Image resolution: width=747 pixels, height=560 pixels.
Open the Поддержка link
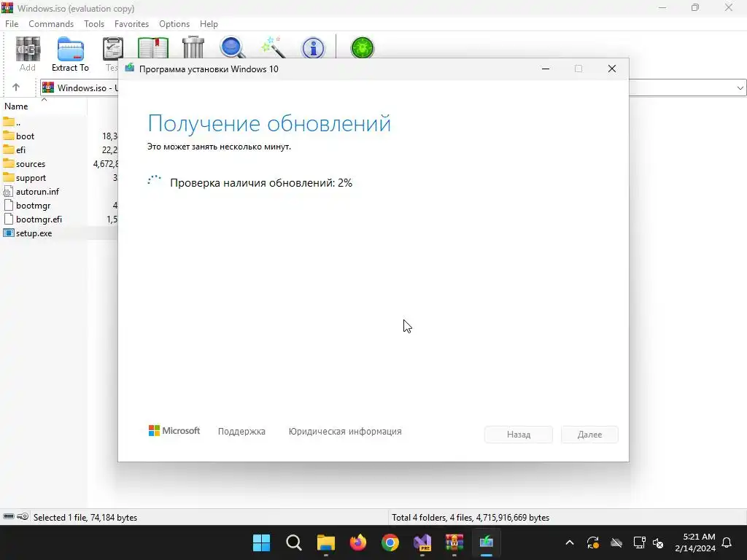tap(241, 432)
